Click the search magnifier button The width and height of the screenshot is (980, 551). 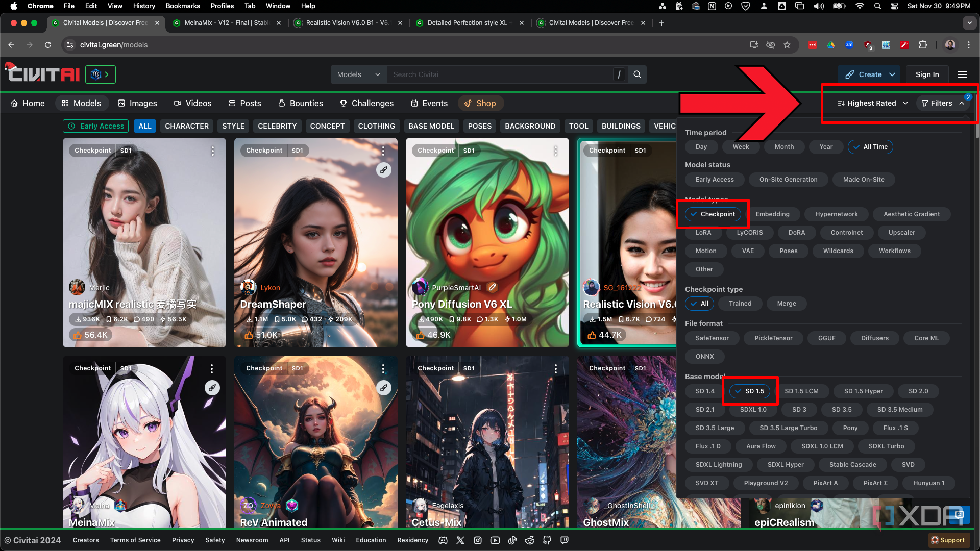tap(637, 74)
